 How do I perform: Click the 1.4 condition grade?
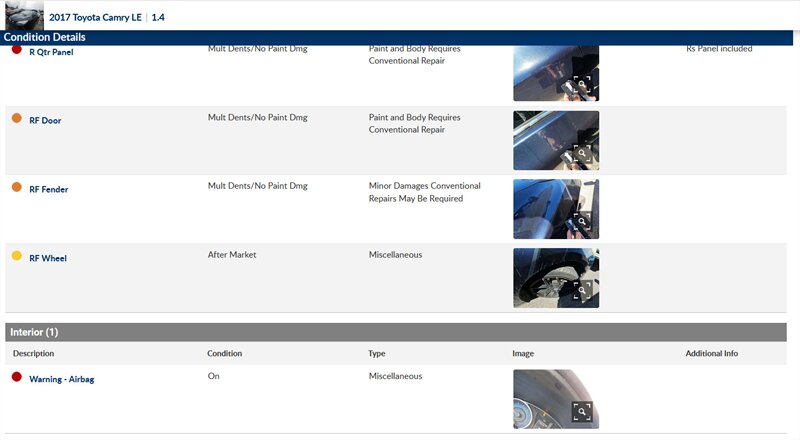(x=158, y=17)
